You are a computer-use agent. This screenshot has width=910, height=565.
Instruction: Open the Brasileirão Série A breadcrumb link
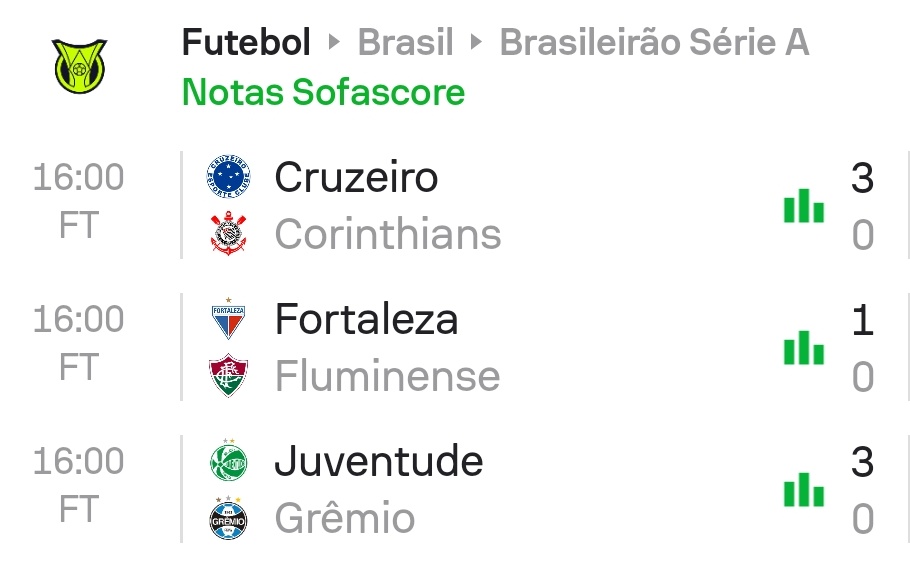[x=653, y=43]
